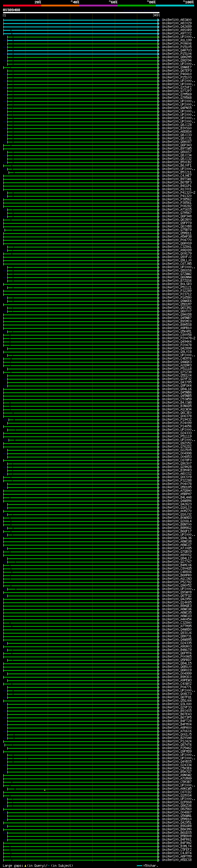
Task: Choose the UniRef100_Q7M568 entry
Action: pyautogui.click(x=176, y=98)
